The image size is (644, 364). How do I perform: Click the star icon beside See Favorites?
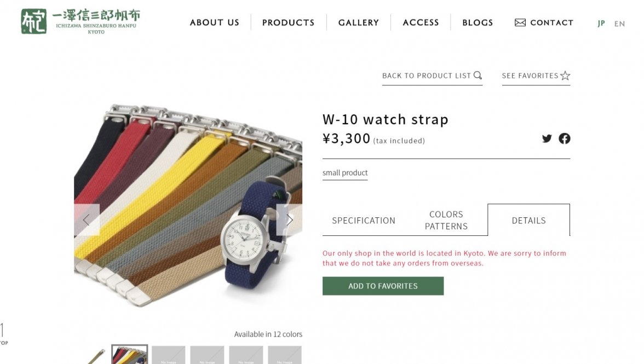(565, 76)
